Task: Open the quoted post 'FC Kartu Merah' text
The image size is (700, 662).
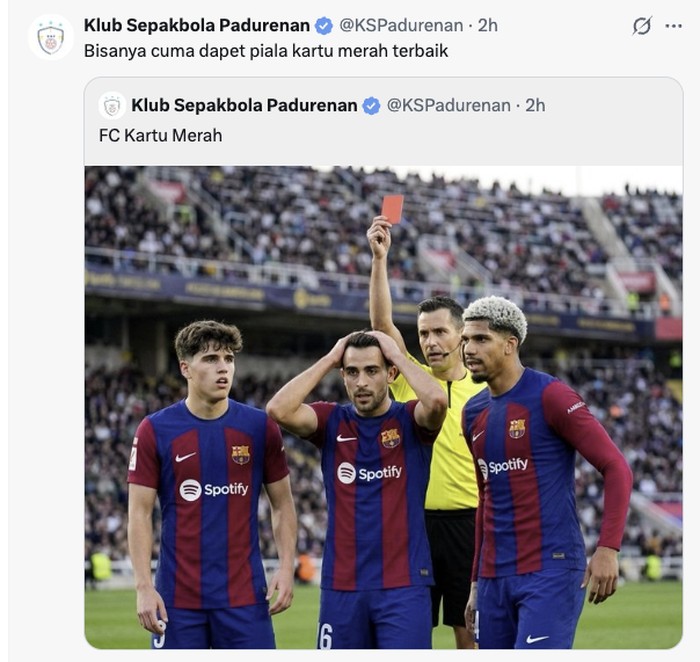Action: [160, 135]
